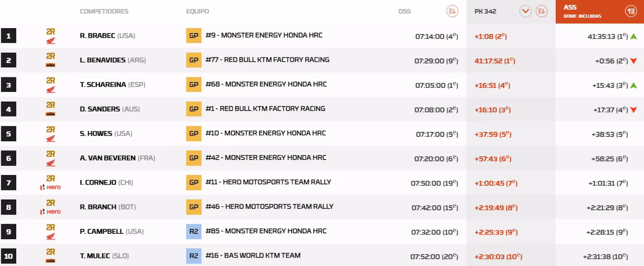Click position number 10 badge
This screenshot has width=644, height=266.
[8, 256]
